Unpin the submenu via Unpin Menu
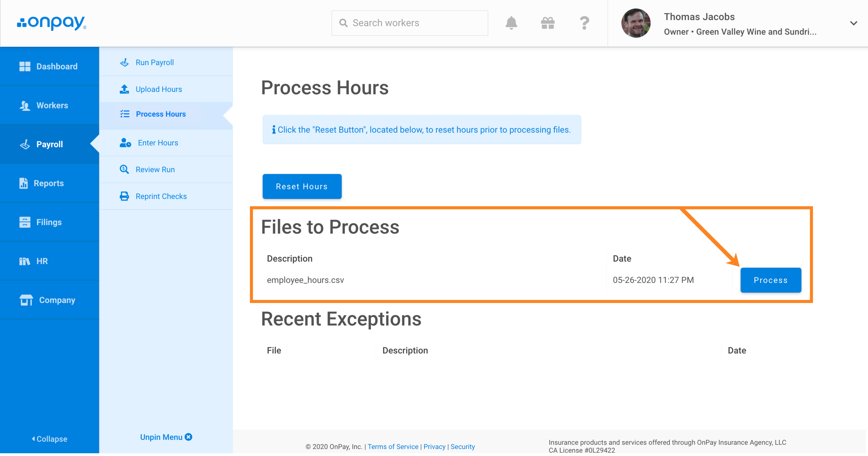The height and width of the screenshot is (456, 868). coord(166,437)
